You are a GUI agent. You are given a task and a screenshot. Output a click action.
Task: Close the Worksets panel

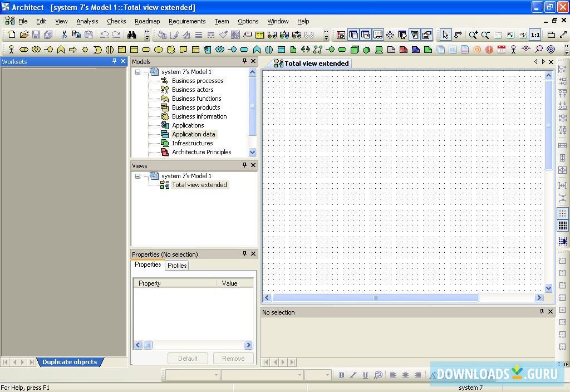(x=123, y=61)
